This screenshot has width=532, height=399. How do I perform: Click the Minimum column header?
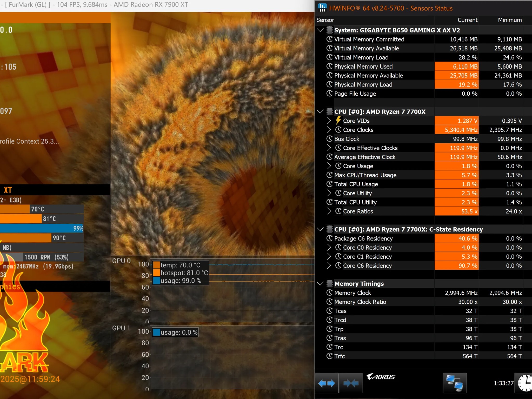(501, 20)
